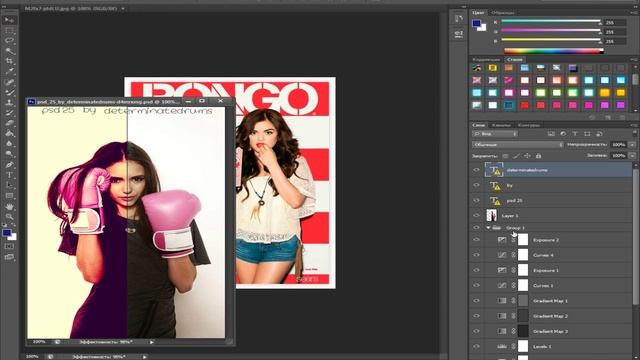The image size is (640, 360).
Task: Hide Layer 1 via its eye icon
Action: (476, 215)
